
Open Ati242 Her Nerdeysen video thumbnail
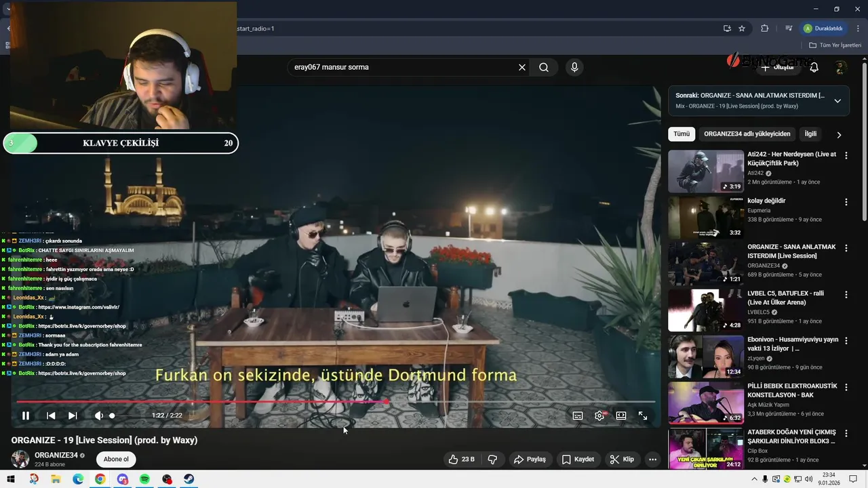[706, 171]
